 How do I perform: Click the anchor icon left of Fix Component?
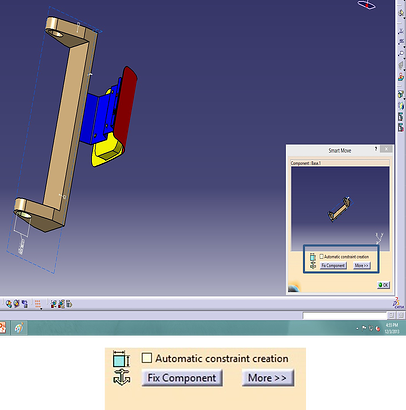point(313,265)
